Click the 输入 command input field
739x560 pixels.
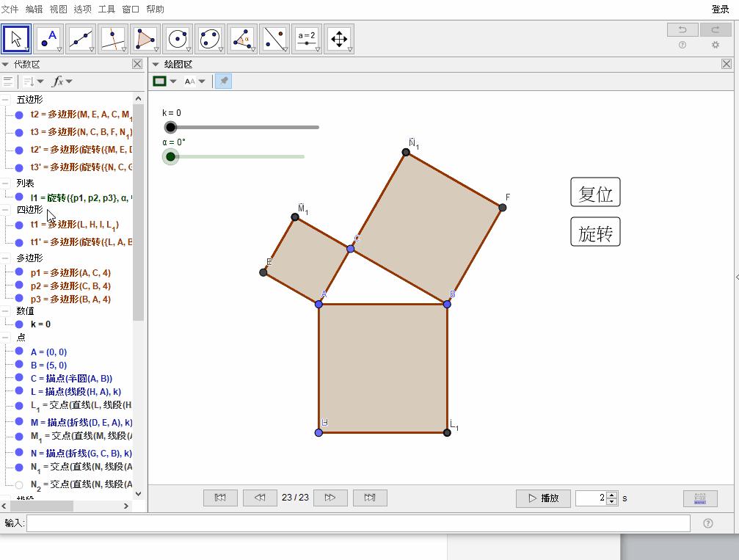tap(358, 523)
